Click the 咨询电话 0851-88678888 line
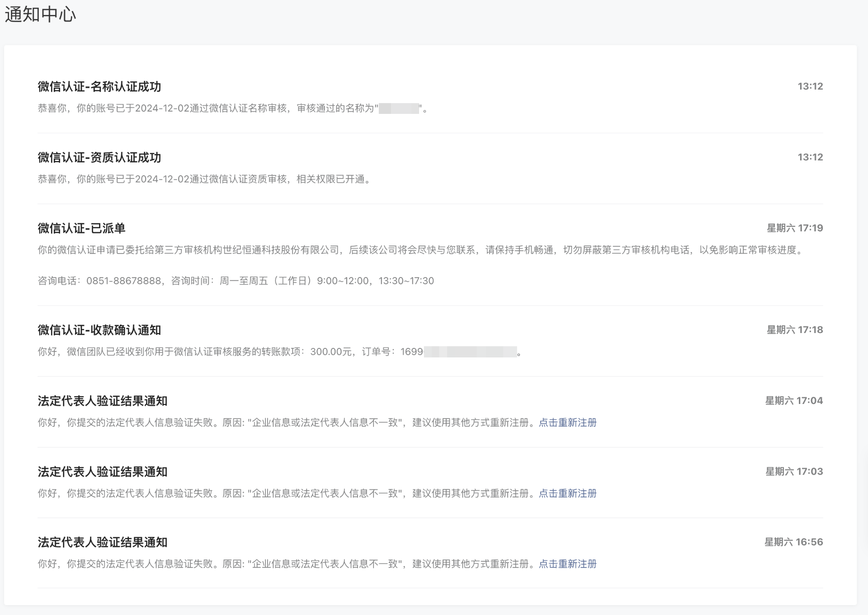The height and width of the screenshot is (615, 868). [x=236, y=281]
